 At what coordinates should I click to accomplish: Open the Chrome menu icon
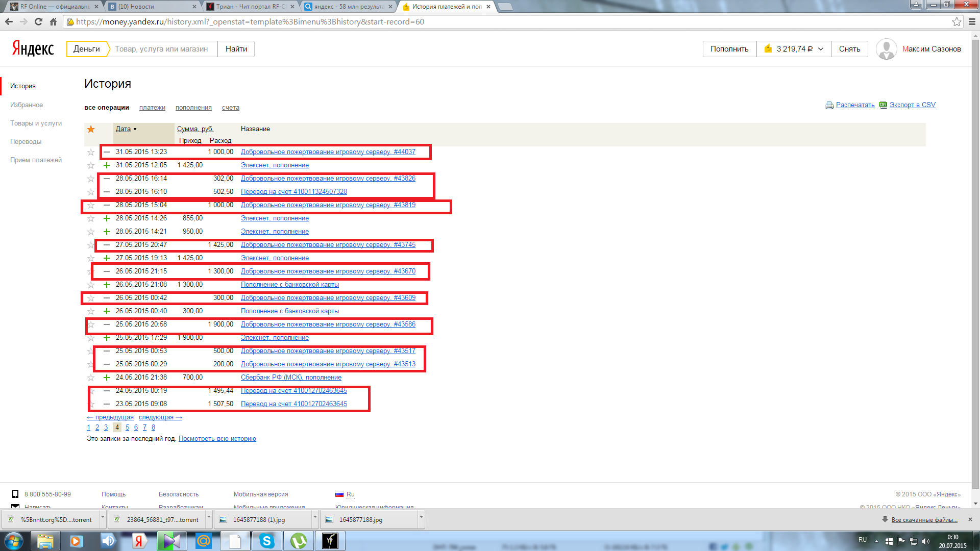click(x=972, y=21)
